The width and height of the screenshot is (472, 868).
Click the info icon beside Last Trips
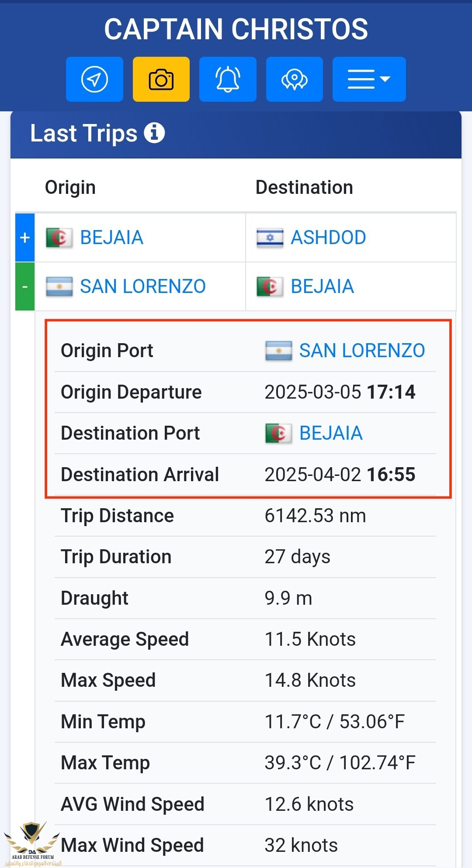(x=154, y=133)
